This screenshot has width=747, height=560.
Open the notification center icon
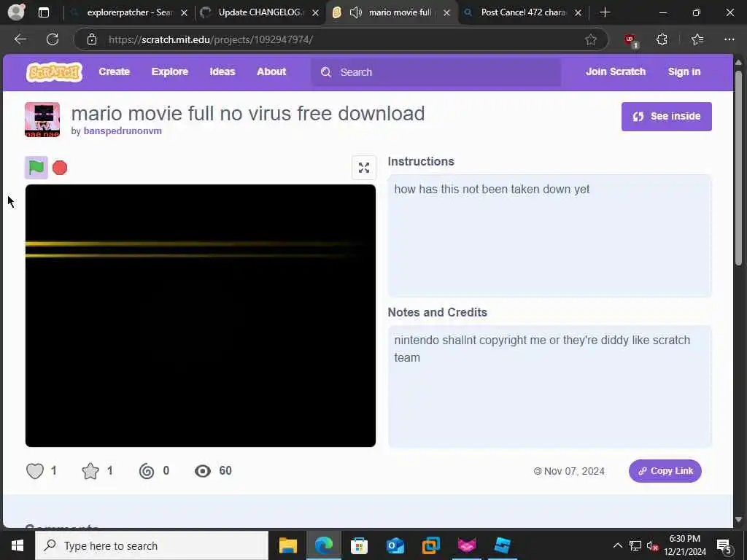[724, 546]
